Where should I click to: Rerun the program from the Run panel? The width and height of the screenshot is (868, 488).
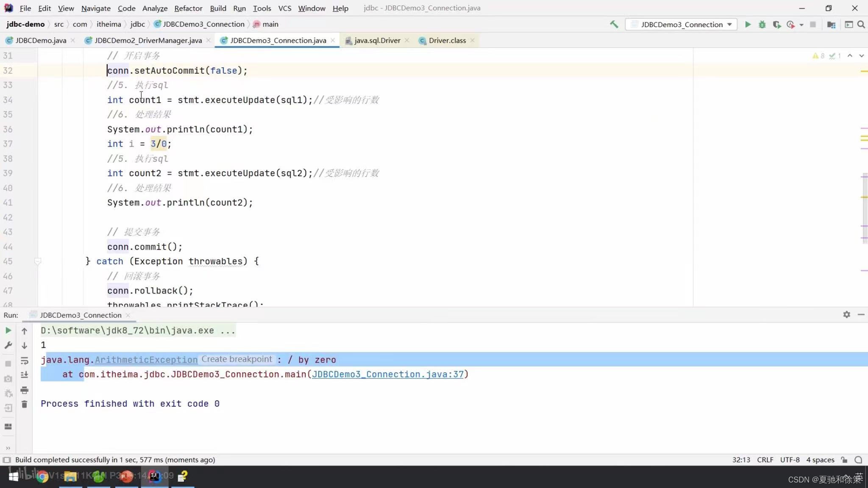[x=8, y=331]
